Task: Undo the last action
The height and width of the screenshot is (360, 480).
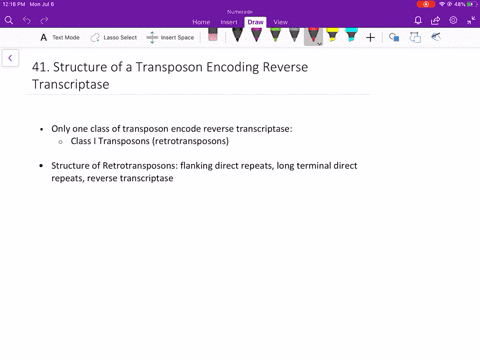Action: pos(27,21)
